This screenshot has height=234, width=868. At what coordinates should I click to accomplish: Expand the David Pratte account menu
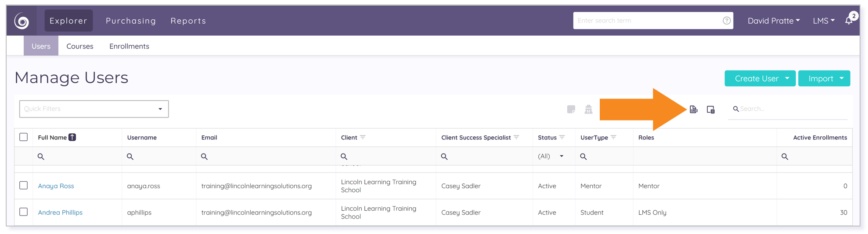click(x=774, y=21)
